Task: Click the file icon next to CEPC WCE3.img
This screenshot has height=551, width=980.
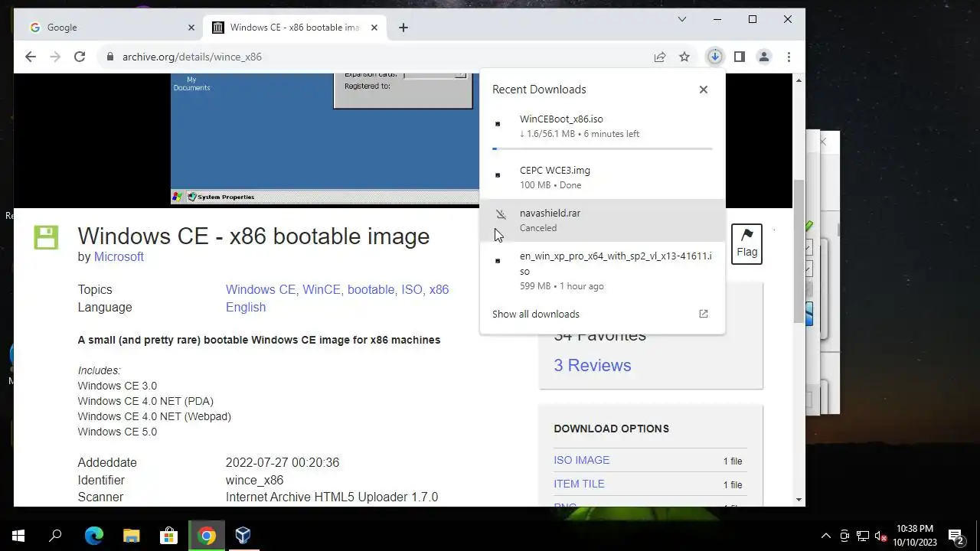Action: 498,175
